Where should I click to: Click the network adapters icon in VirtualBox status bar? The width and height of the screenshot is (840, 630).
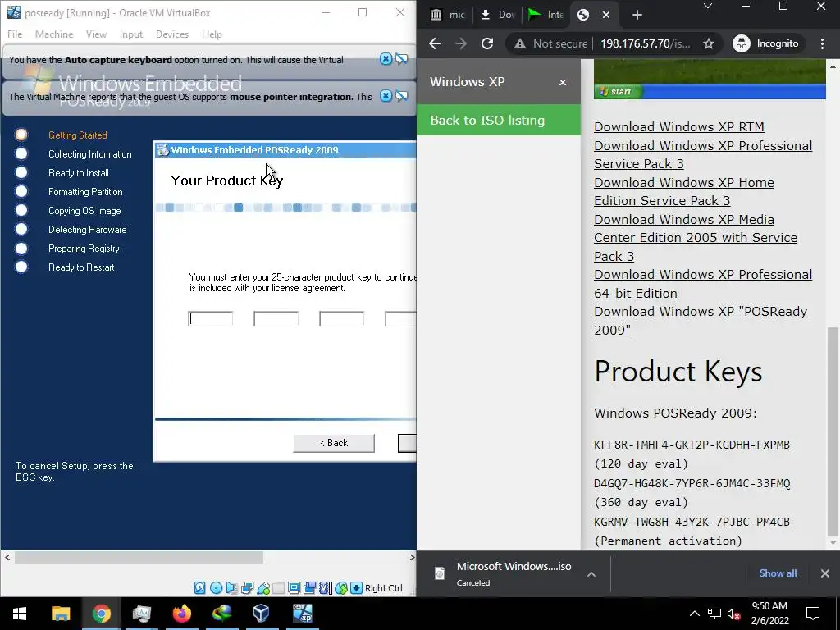click(248, 587)
